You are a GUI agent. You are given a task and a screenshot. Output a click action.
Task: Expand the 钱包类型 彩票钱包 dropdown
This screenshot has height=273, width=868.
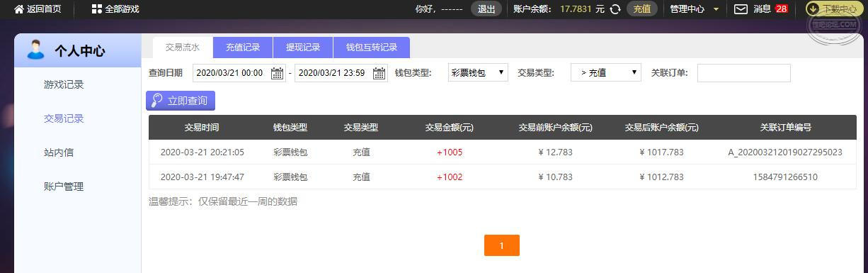pyautogui.click(x=478, y=72)
